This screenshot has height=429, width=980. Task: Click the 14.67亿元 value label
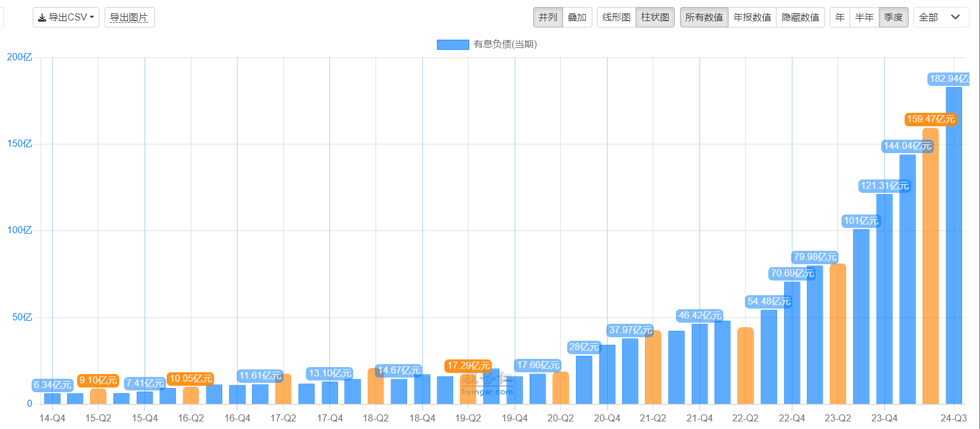[x=399, y=371]
